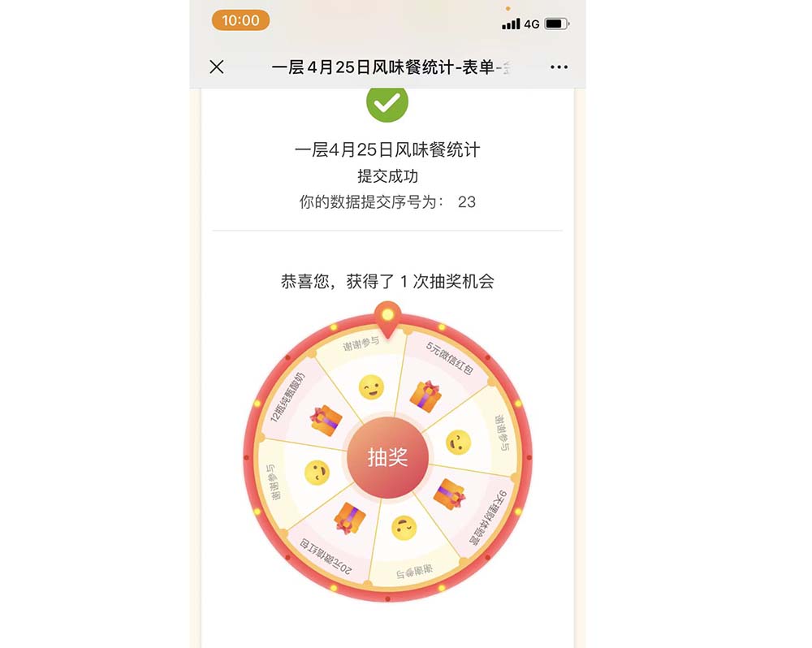
Task: Click the smiley face in the left 谢谢参与 segment
Action: pos(317,473)
